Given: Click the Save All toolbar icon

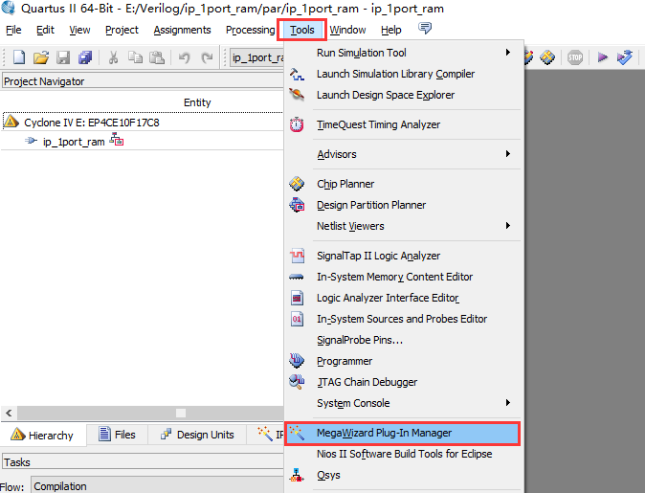Looking at the screenshot, I should pos(85,57).
